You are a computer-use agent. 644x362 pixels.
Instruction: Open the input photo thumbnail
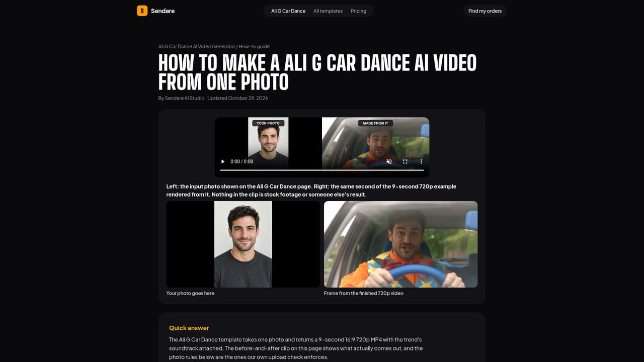coord(243,244)
